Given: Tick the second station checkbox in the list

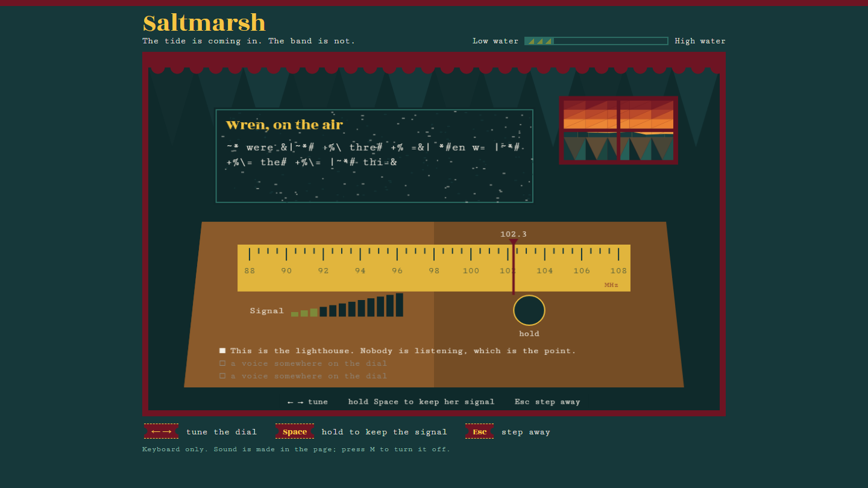Looking at the screenshot, I should 222,363.
